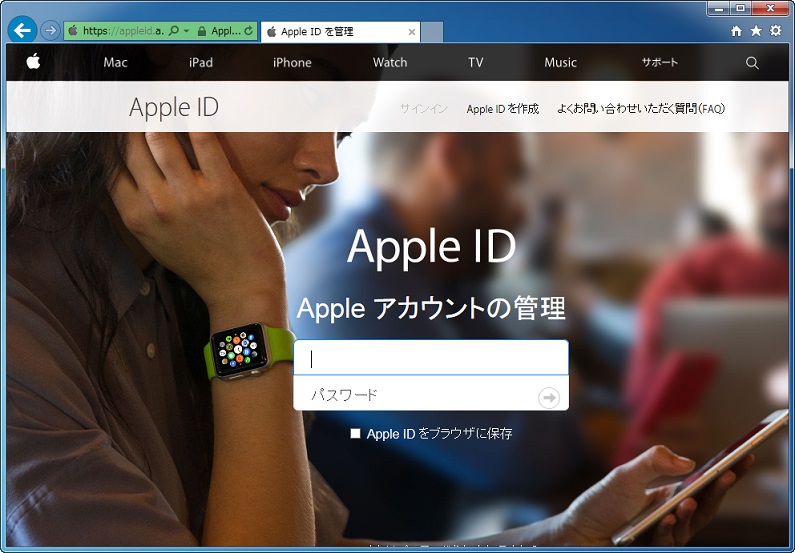Viewport: 795px width, 553px height.
Task: Open the サポート menu item
Action: 660,62
